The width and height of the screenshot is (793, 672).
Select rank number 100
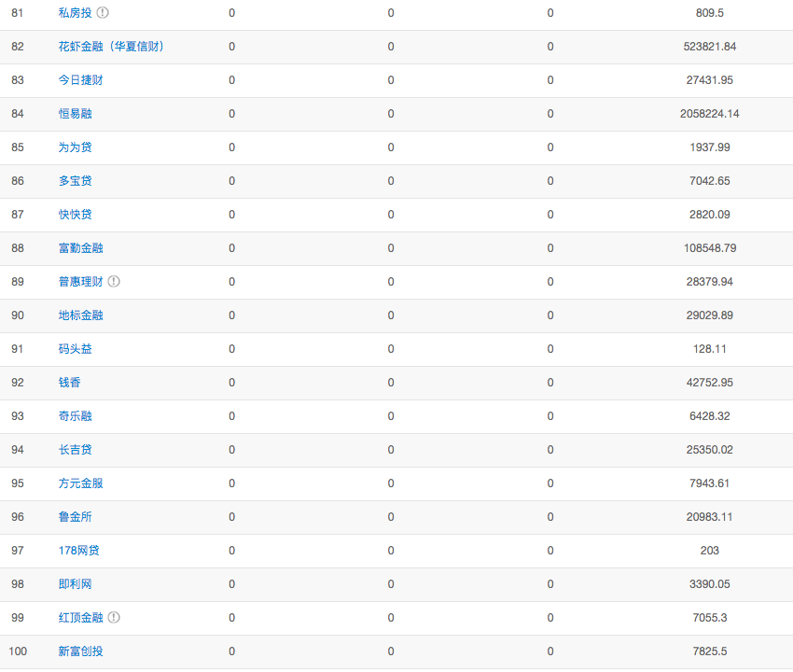(18, 651)
